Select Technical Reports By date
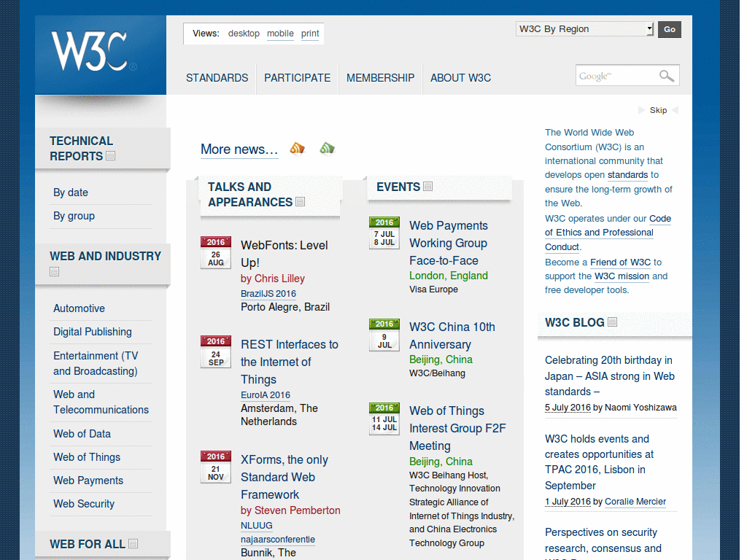The image size is (747, 560). (x=71, y=192)
